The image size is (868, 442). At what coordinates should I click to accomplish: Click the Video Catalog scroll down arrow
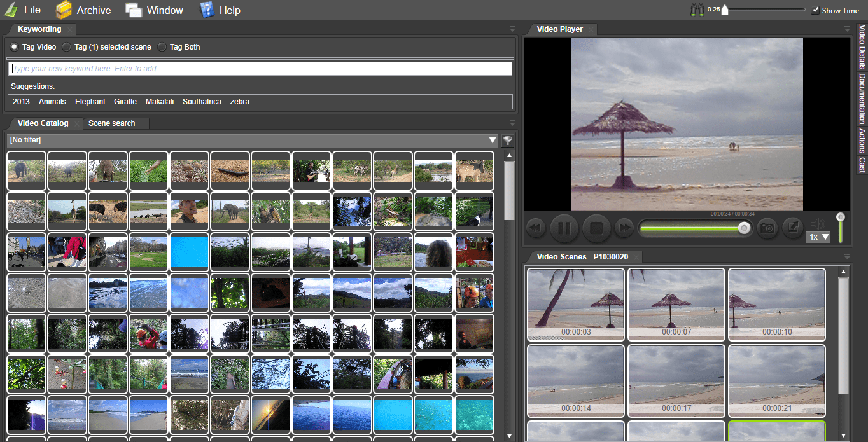pos(509,436)
